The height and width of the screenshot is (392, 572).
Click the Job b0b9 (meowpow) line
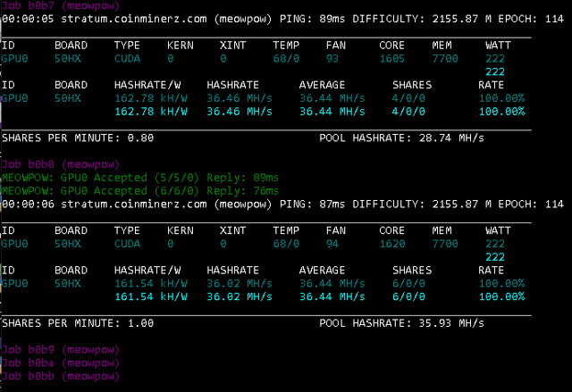tap(61, 350)
